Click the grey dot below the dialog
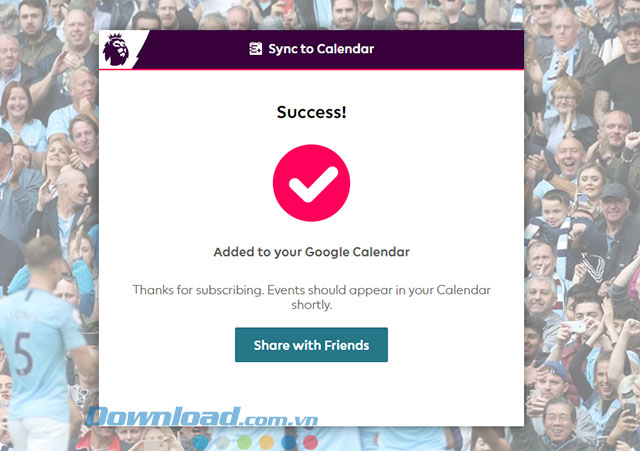640x451 pixels. 223,441
